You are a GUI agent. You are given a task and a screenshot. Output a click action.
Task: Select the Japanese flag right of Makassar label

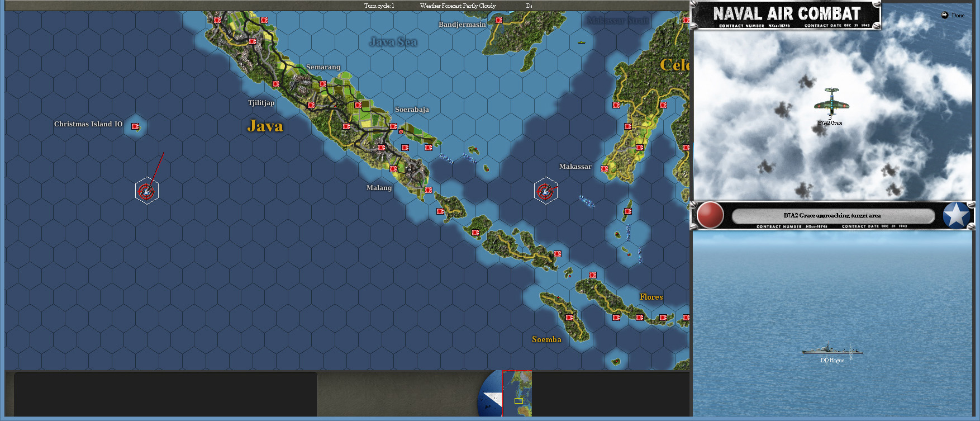[x=605, y=168]
